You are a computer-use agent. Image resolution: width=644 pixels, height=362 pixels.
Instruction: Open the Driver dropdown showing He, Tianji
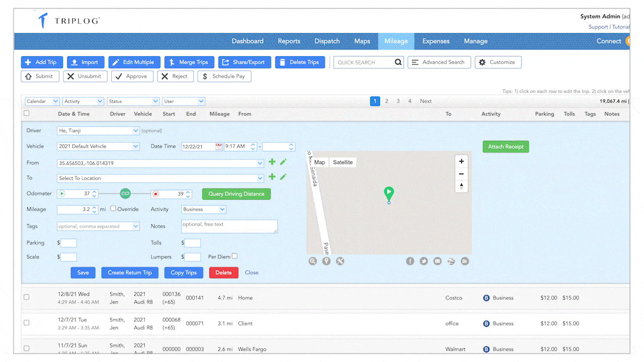coord(98,131)
